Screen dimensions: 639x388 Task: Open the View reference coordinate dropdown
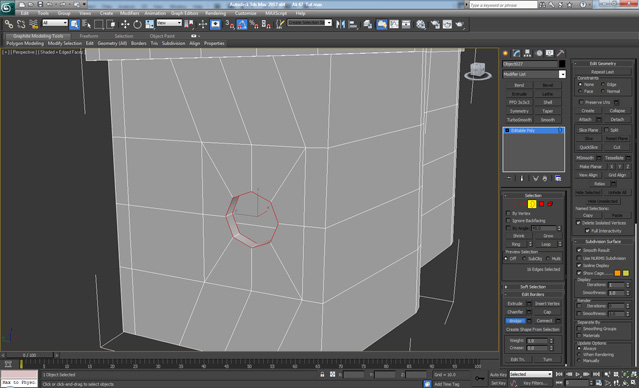click(169, 23)
